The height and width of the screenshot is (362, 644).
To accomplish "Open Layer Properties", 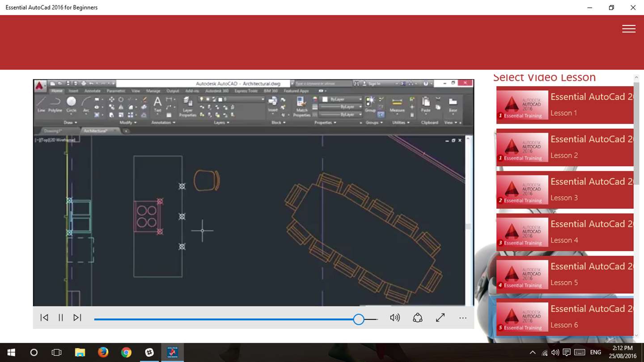I will (x=187, y=106).
